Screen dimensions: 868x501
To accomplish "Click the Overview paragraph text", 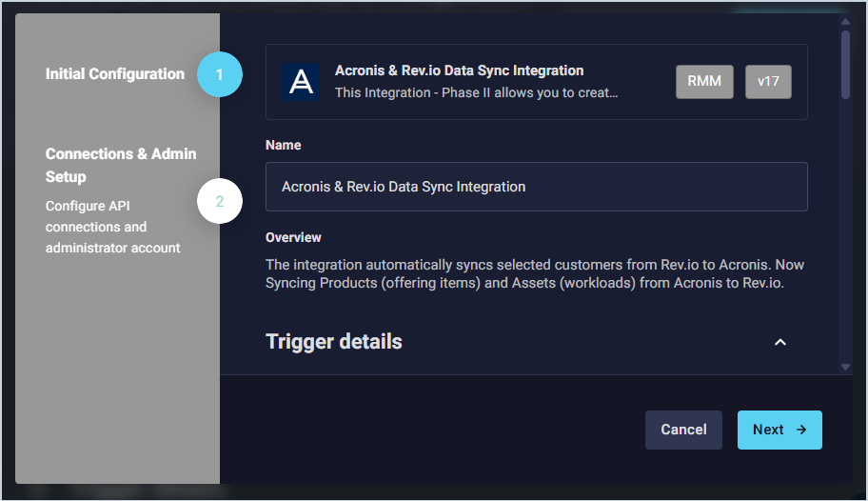I will pos(534,273).
